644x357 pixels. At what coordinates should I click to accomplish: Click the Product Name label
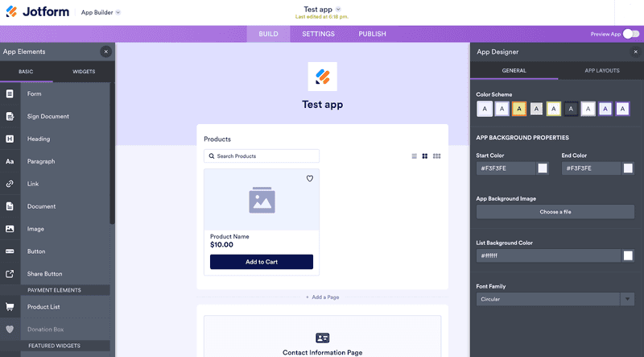coord(229,236)
